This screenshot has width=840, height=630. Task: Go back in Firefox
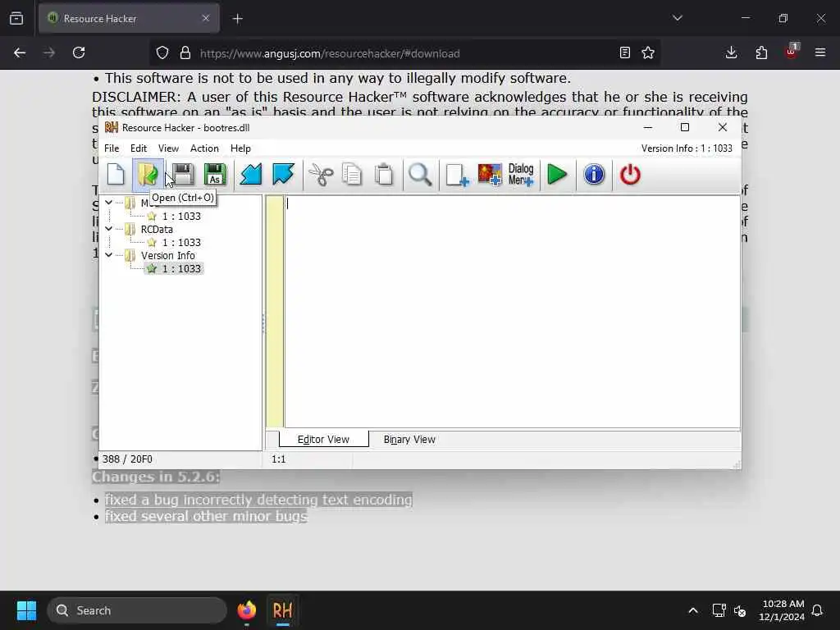20,52
